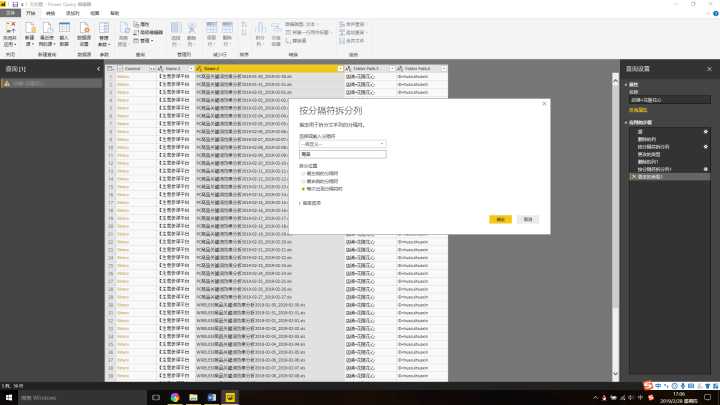Image resolution: width=720 pixels, height=405 pixels.
Task: Switch to the View (视图) ribbon tab
Action: point(95,13)
